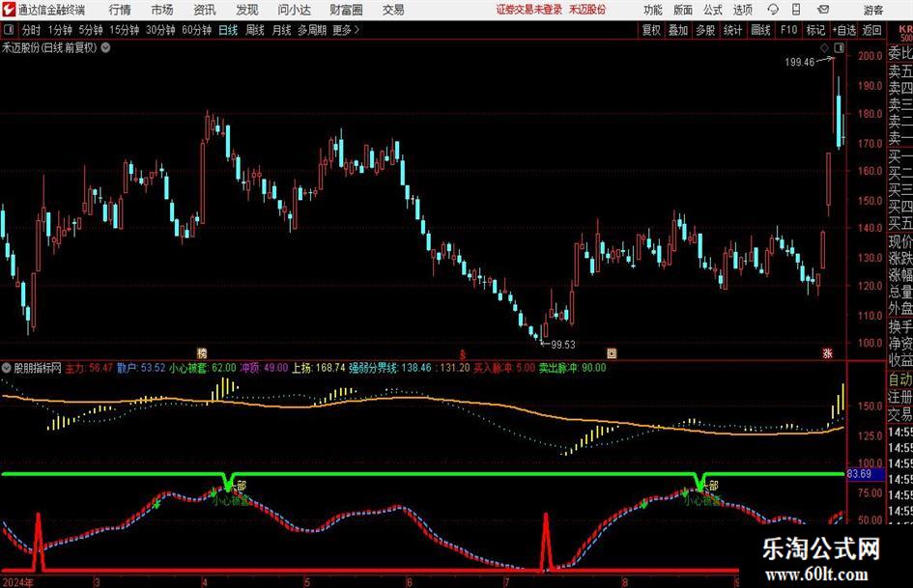The width and height of the screenshot is (913, 588).
Task: Open the 功能 menu
Action: pyautogui.click(x=653, y=10)
